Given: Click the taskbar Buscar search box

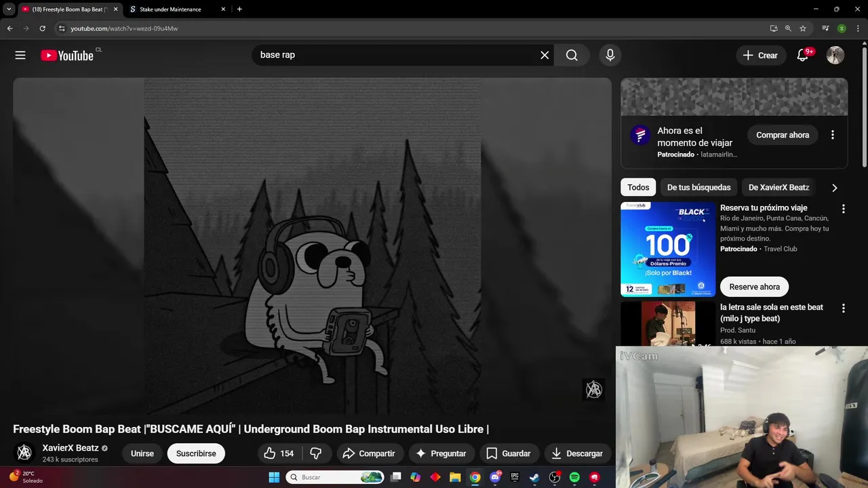Looking at the screenshot, I should (x=335, y=477).
